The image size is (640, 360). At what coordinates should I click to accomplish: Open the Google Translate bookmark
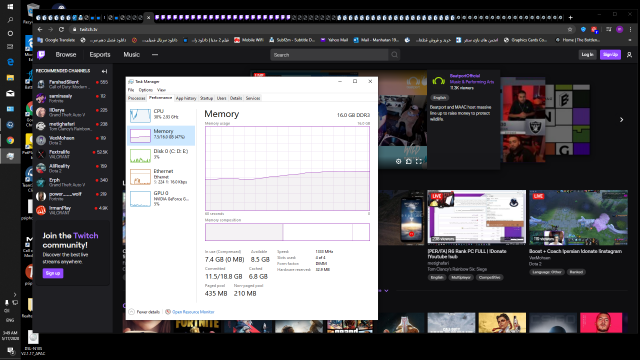(56, 40)
